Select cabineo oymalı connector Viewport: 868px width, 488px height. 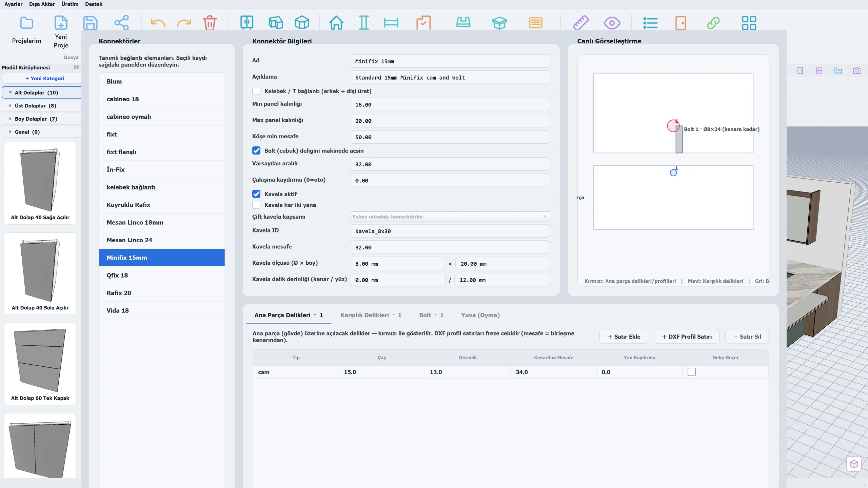[x=162, y=117]
